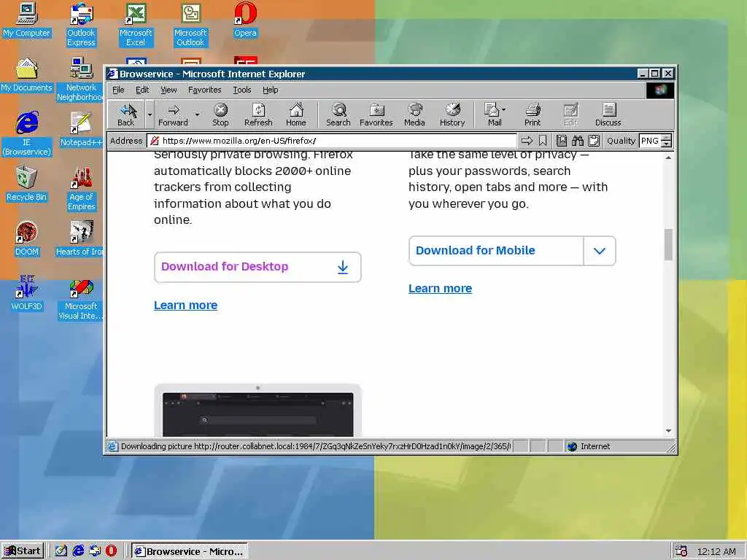Viewport: 747px width, 560px height.
Task: Click the Show Desktop quick launch icon
Action: pos(61,551)
